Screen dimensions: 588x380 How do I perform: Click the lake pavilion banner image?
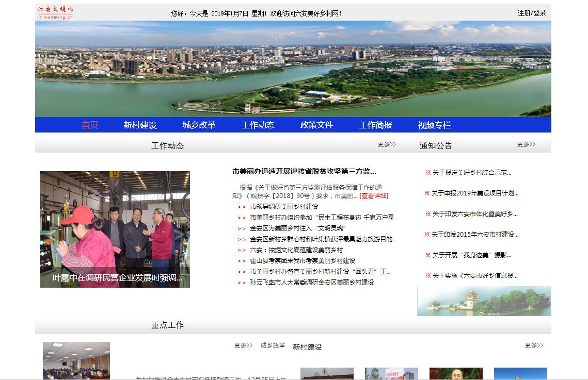(484, 301)
